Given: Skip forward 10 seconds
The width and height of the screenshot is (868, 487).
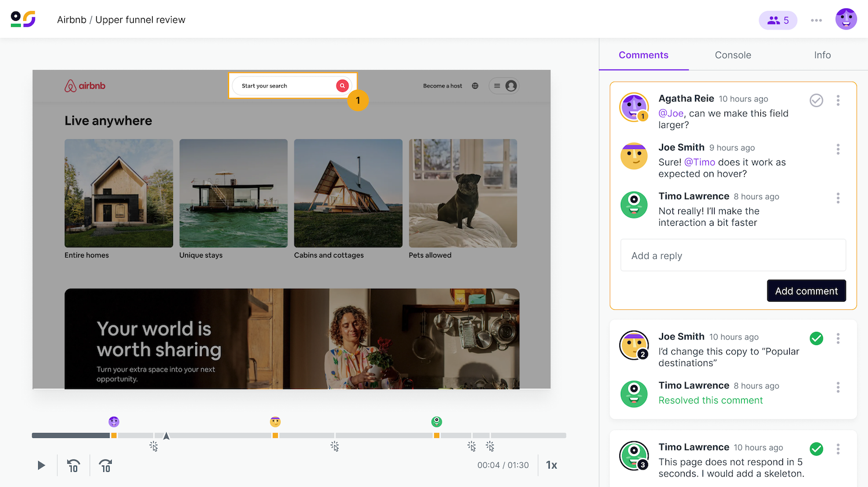Looking at the screenshot, I should point(105,466).
